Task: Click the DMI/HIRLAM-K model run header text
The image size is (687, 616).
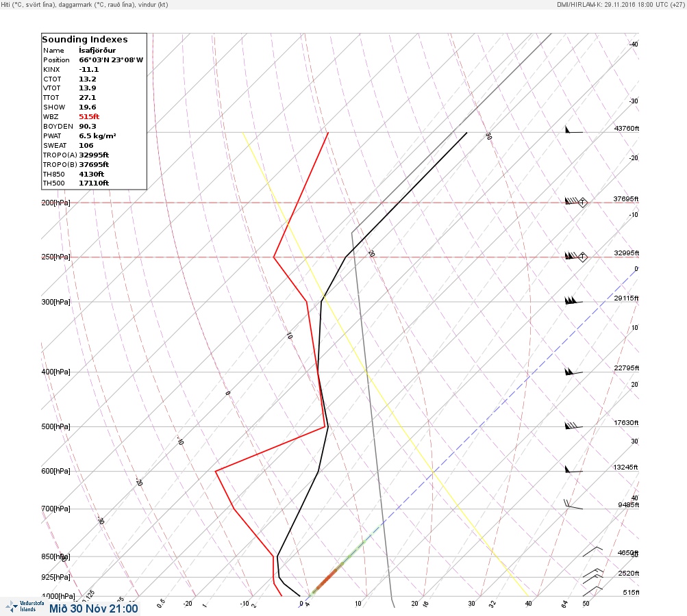Action: coord(621,4)
